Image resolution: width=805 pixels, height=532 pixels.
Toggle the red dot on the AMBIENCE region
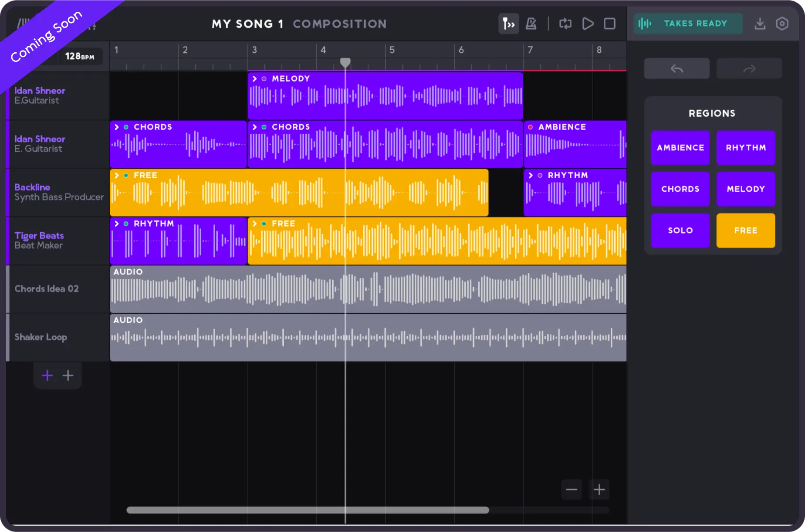click(530, 127)
